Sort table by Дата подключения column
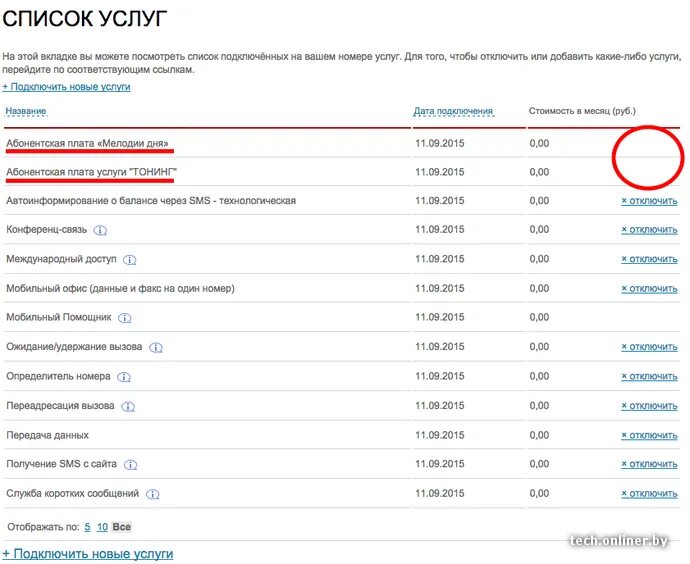The image size is (690, 564). click(453, 111)
